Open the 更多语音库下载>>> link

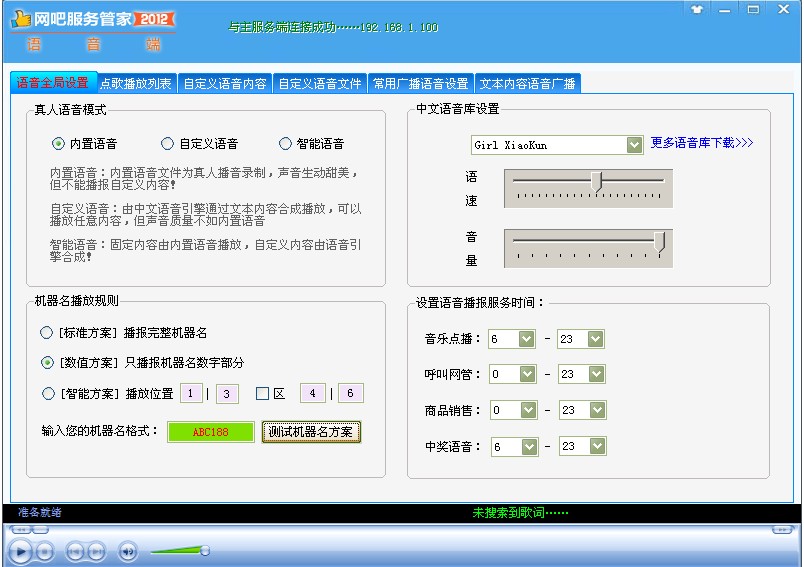pos(702,143)
